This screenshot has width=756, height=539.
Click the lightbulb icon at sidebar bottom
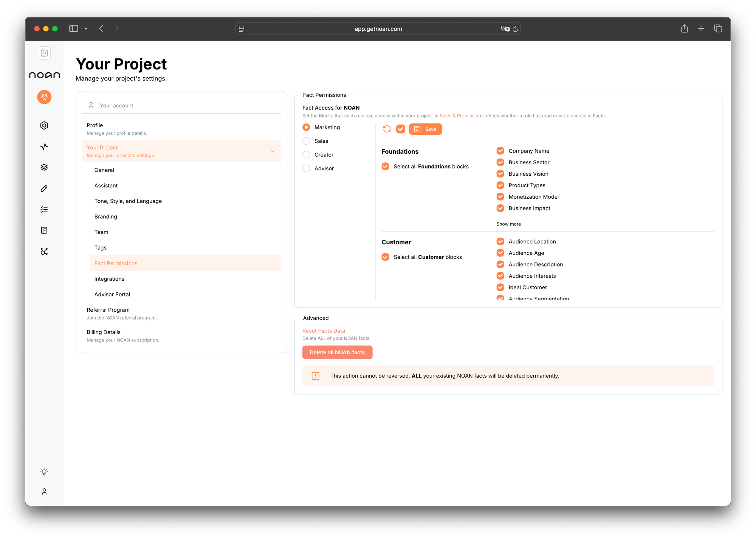pos(44,472)
